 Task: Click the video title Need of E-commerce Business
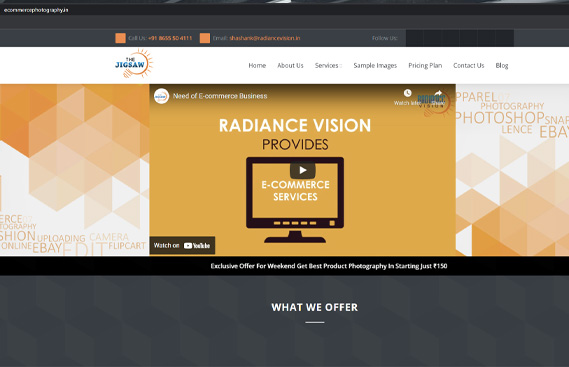220,96
